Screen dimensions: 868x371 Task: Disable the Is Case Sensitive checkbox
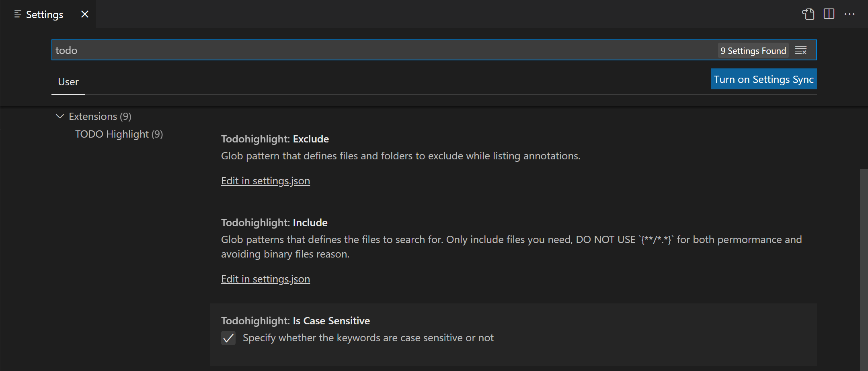point(228,338)
